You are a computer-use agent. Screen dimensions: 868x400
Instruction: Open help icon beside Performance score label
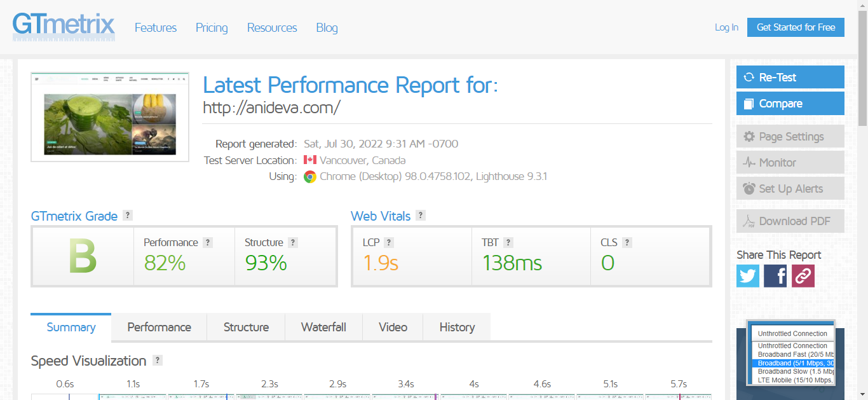pyautogui.click(x=208, y=242)
